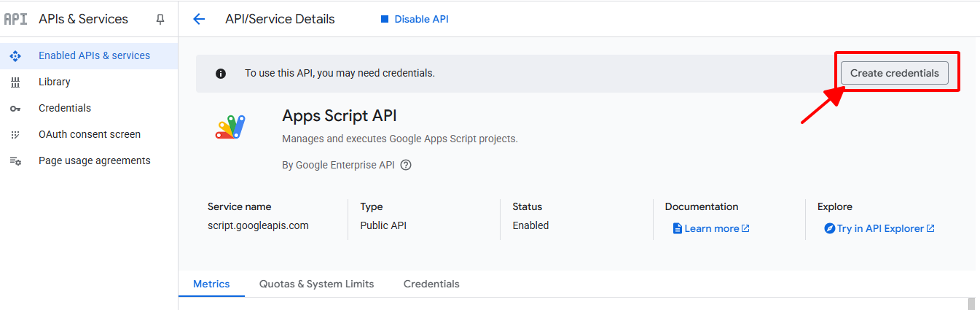Click the back arrow icon

[199, 20]
